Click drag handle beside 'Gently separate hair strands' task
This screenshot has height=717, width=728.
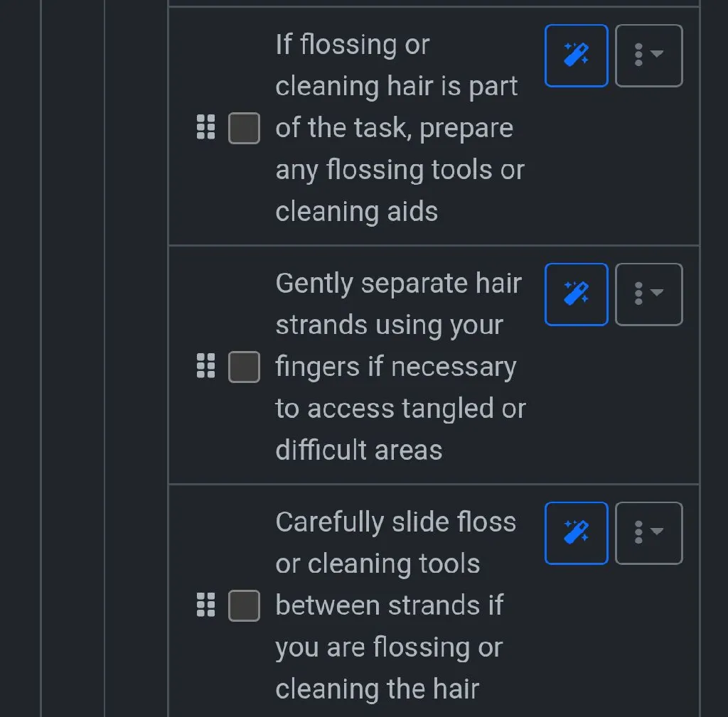(205, 366)
